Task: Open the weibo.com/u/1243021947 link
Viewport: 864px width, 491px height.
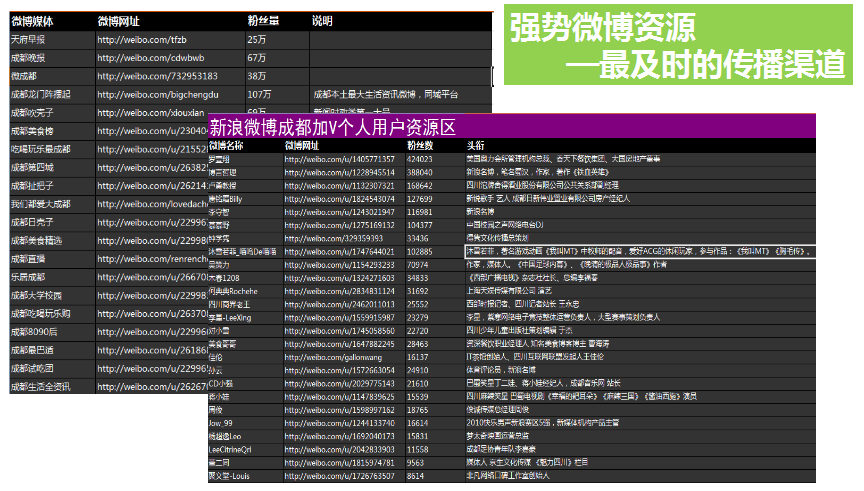Action: 339,212
